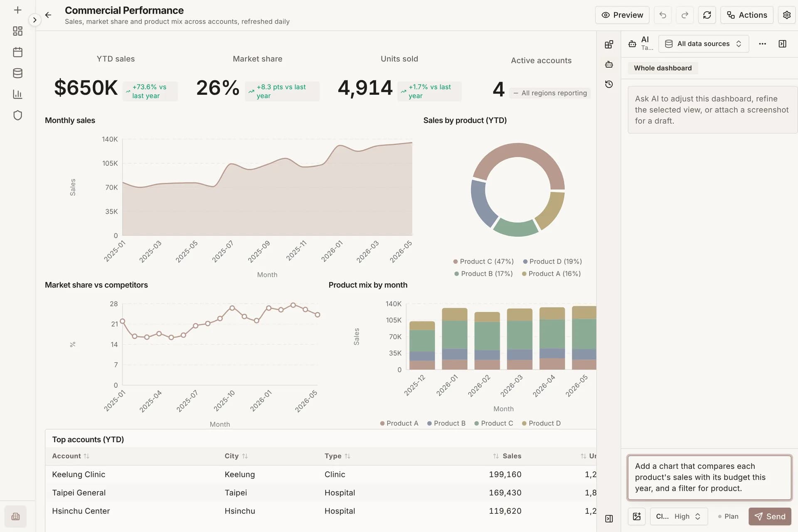Collapse panel using bottom rail icon
Screen dimensions: 798x532
[x=609, y=518]
